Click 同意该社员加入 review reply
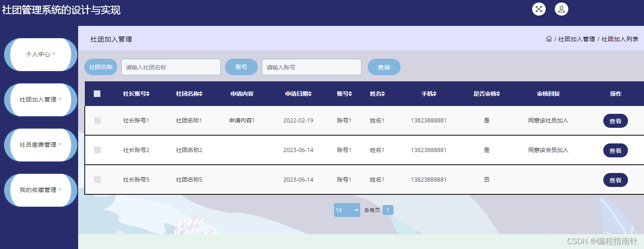 (548, 120)
